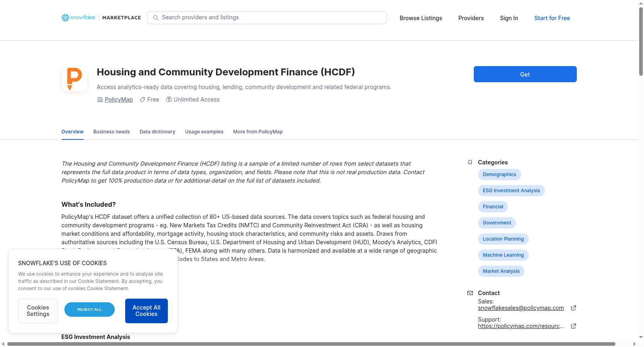
Task: Click the Financial category tag
Action: pos(493,207)
